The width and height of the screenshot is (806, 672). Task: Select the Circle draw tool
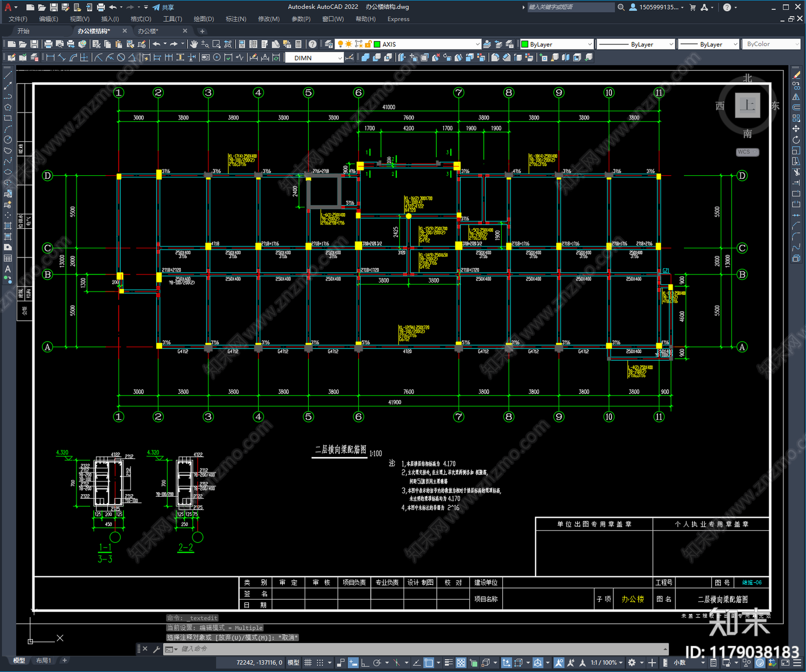coord(8,140)
